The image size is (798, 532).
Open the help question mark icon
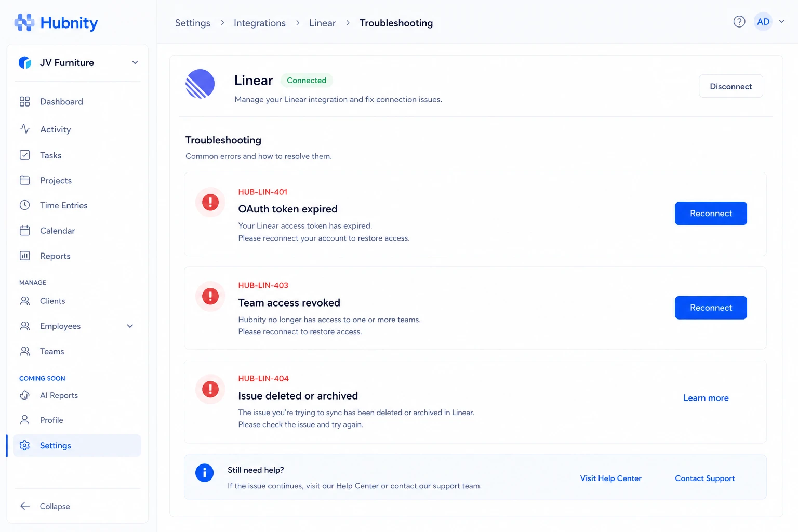[739, 21]
